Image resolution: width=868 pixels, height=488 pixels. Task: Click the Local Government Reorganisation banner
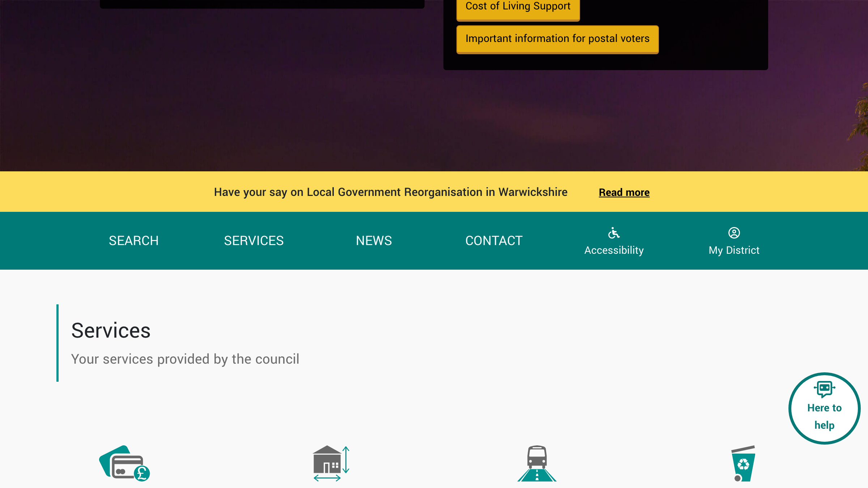[391, 192]
